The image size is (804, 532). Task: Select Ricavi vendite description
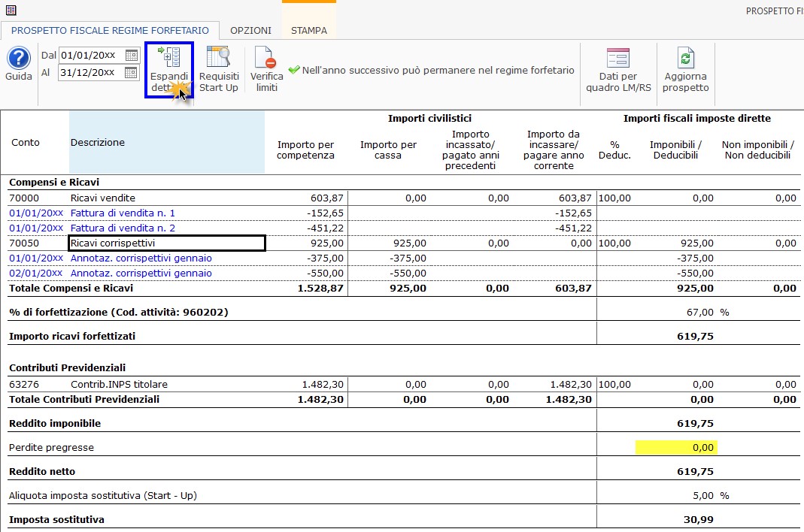tap(102, 198)
